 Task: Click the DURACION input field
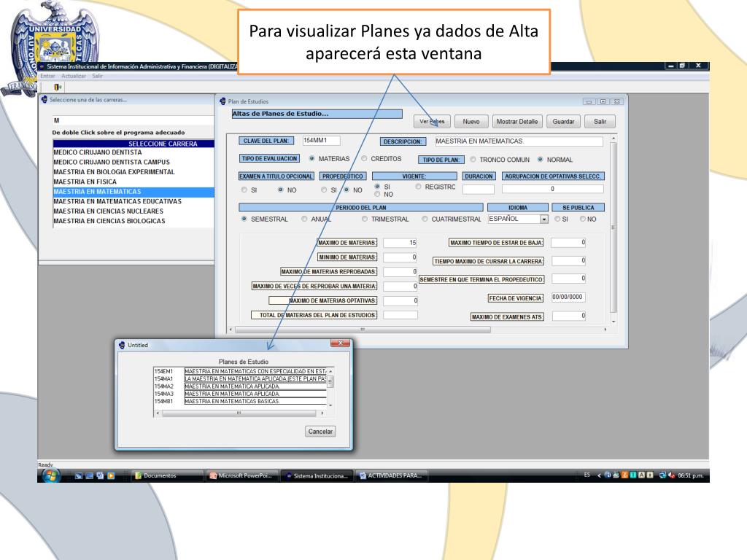click(x=479, y=189)
